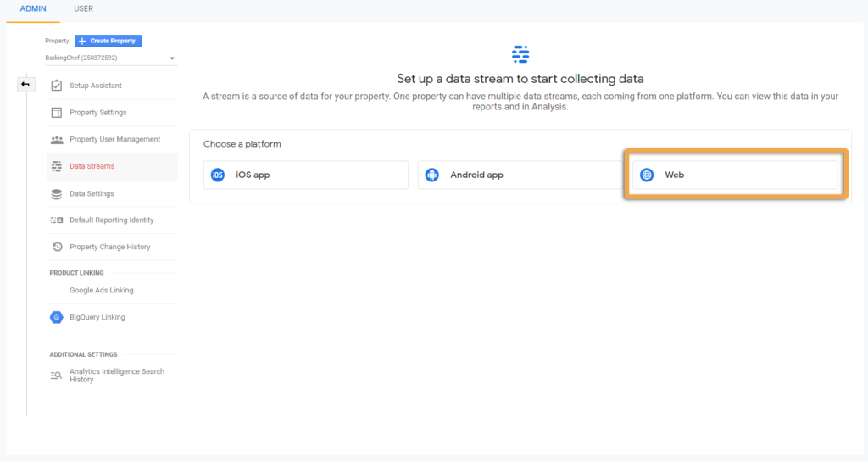Open Property Settings menu item
This screenshot has width=868, height=462.
pyautogui.click(x=112, y=112)
